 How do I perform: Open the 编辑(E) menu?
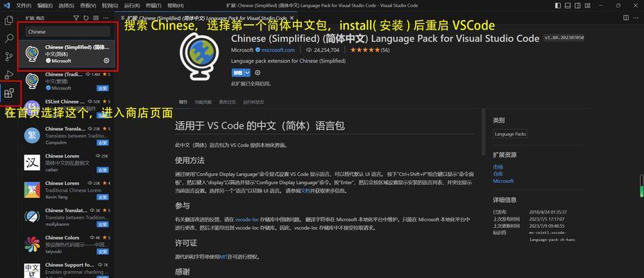[x=45, y=6]
